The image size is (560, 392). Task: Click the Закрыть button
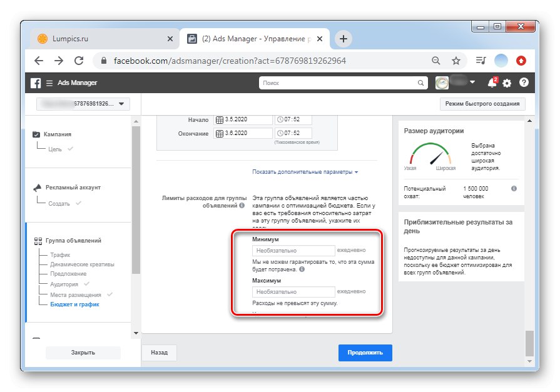click(83, 353)
